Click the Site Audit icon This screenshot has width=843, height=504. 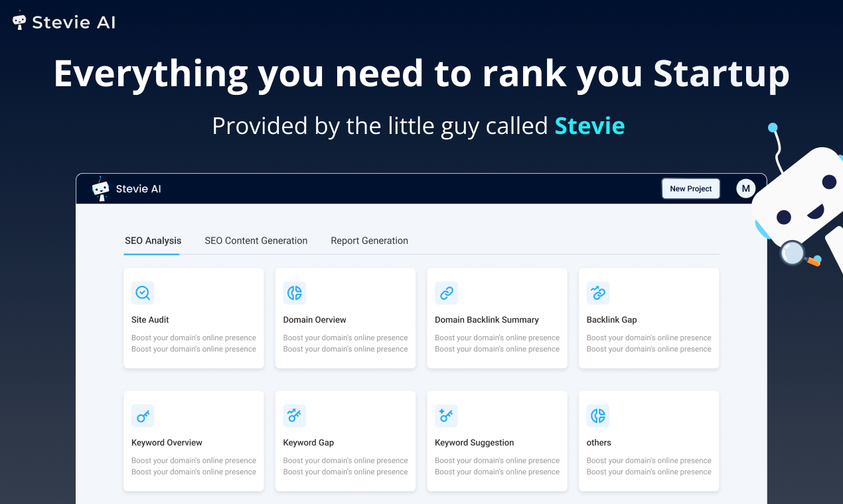tap(143, 292)
